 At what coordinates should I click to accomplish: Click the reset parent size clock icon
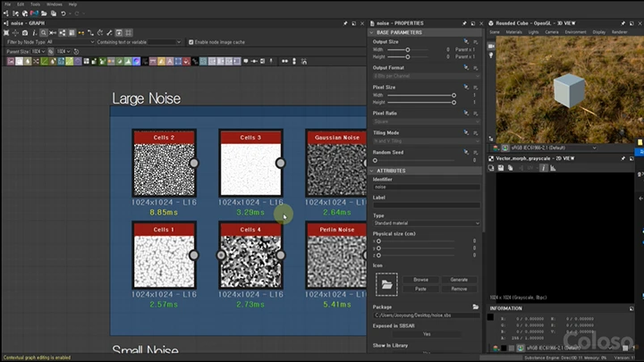click(x=76, y=52)
